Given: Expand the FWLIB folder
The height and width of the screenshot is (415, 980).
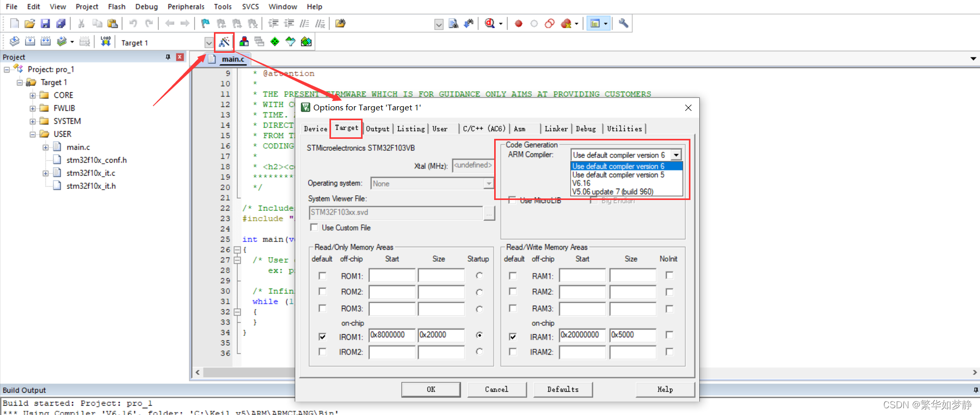Looking at the screenshot, I should point(33,108).
